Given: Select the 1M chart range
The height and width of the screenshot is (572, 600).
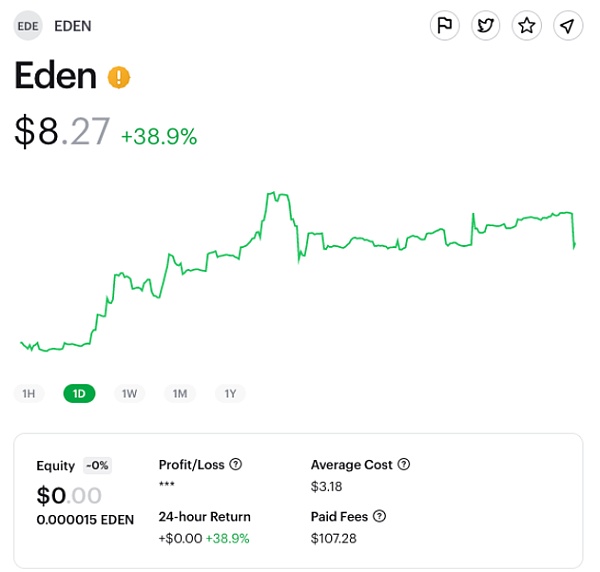Looking at the screenshot, I should (180, 394).
